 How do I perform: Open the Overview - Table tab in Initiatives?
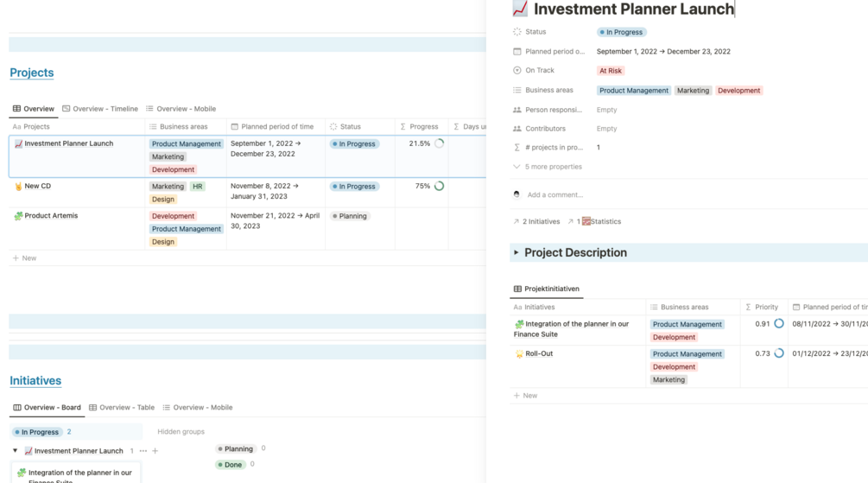(122, 408)
